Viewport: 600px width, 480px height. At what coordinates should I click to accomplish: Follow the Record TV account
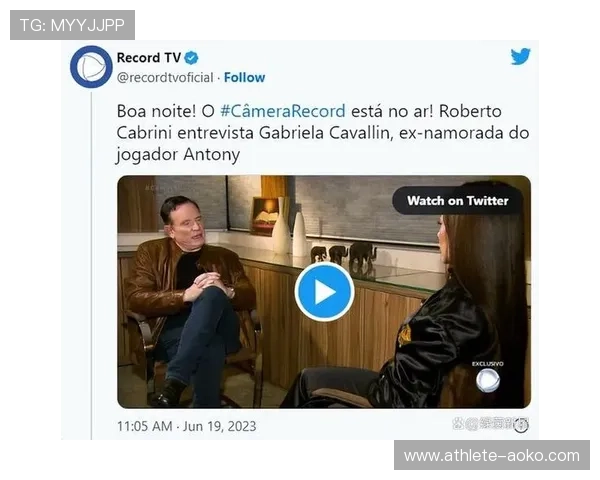pos(244,77)
